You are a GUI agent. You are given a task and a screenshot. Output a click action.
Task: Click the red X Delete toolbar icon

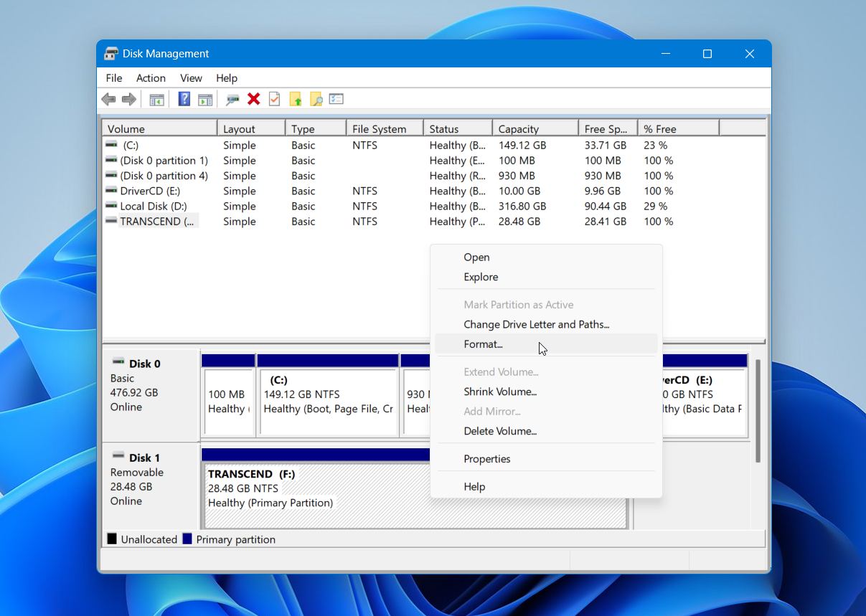[253, 99]
